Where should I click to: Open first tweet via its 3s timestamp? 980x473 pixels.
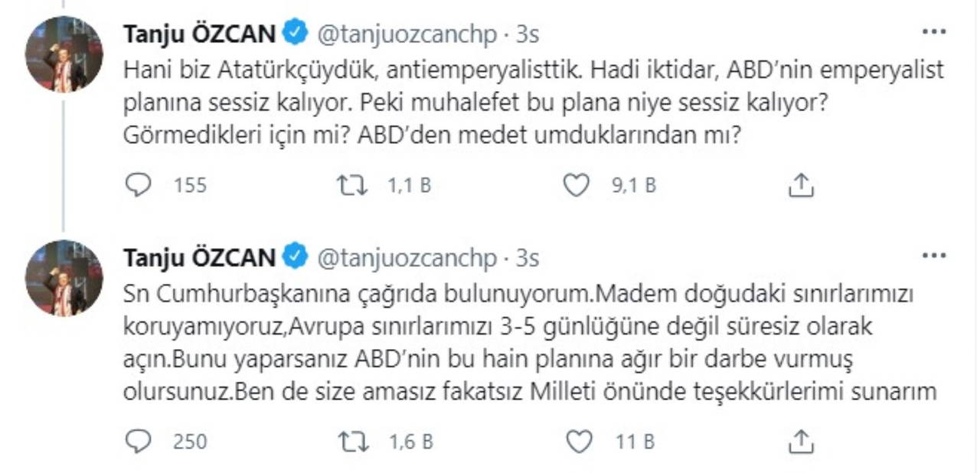(x=528, y=34)
